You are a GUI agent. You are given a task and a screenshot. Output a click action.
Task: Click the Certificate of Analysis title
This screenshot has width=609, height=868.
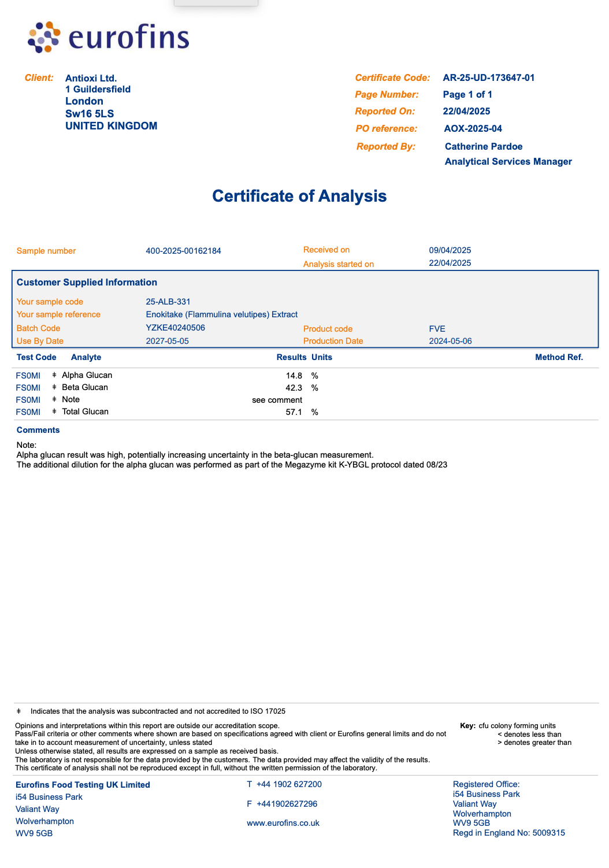[299, 196]
